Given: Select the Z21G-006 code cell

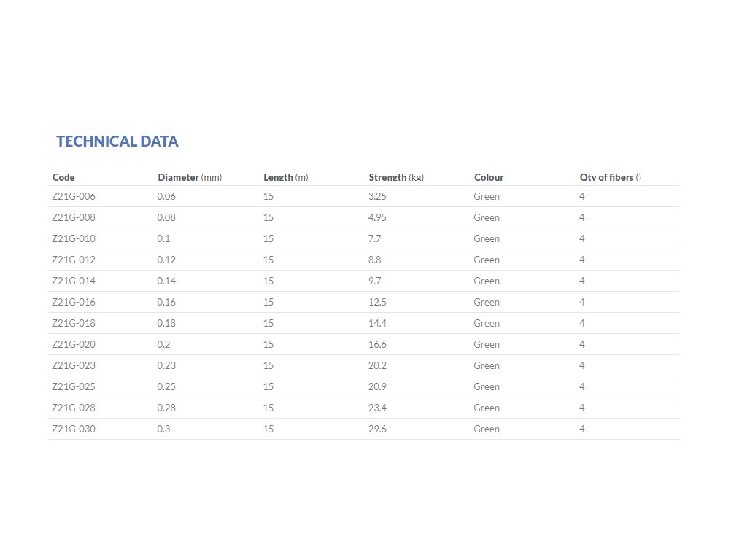Looking at the screenshot, I should [x=74, y=196].
